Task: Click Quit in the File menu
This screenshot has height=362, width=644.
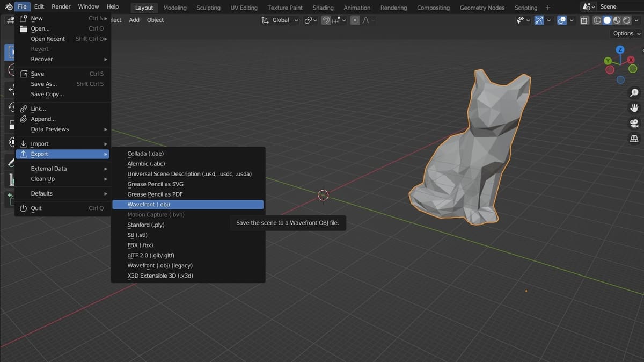Action: click(x=63, y=208)
